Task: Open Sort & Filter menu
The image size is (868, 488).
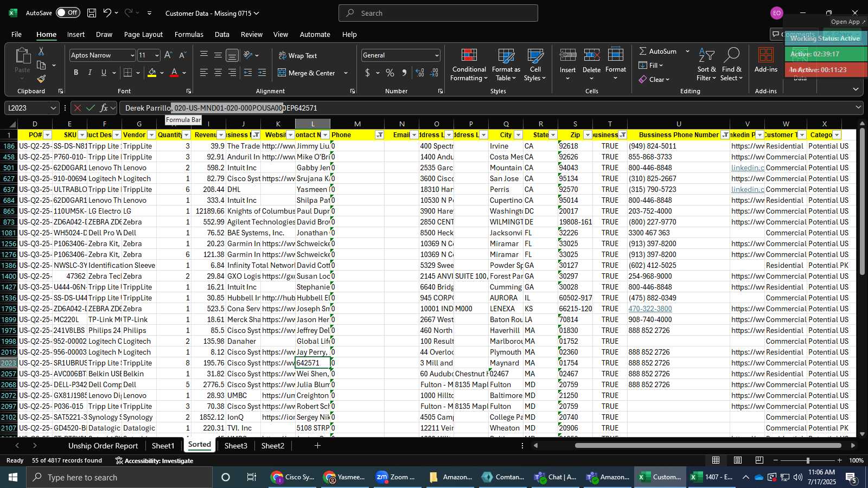Action: click(706, 65)
